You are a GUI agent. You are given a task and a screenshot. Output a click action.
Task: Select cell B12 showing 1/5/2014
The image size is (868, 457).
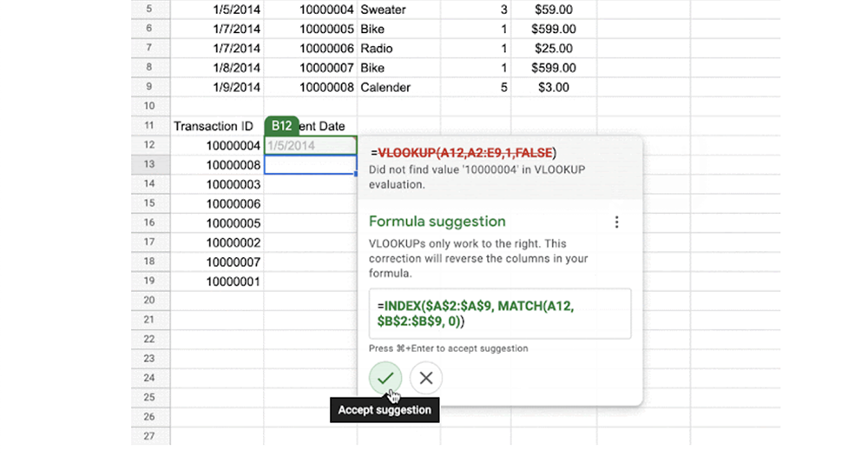pyautogui.click(x=311, y=145)
